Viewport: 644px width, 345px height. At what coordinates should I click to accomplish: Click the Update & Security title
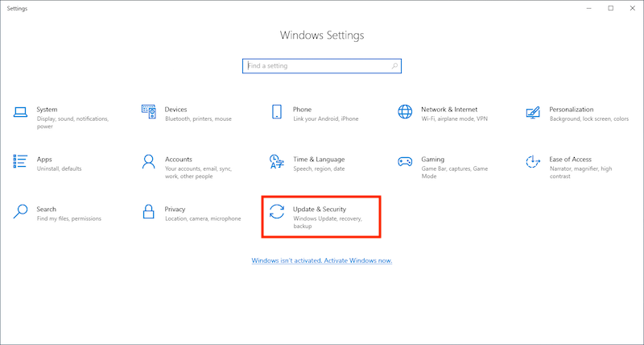(320, 210)
